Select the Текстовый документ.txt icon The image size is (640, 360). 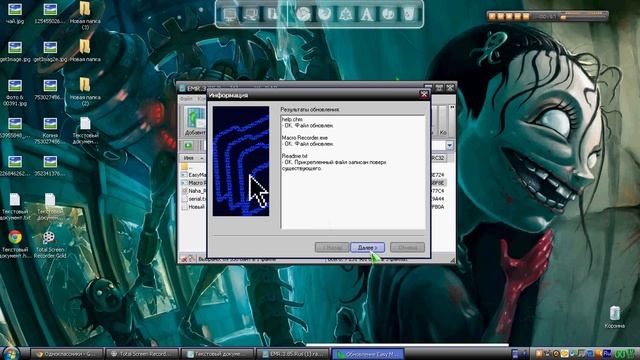pos(15,207)
